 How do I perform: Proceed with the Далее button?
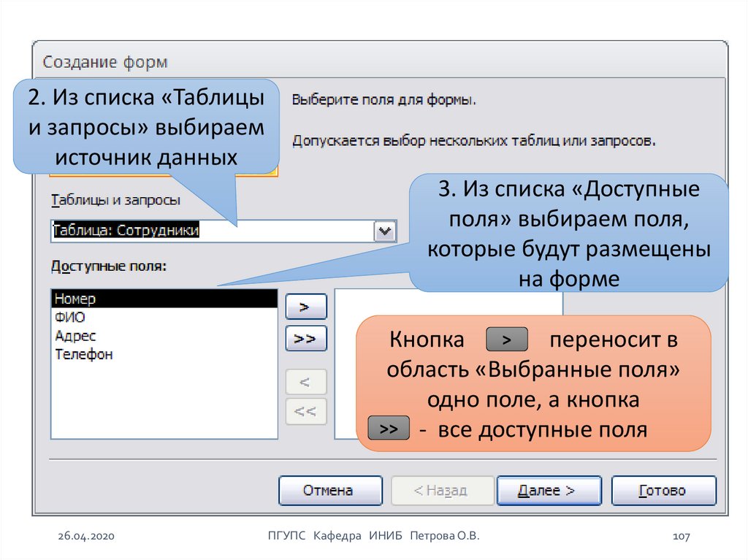pos(549,491)
